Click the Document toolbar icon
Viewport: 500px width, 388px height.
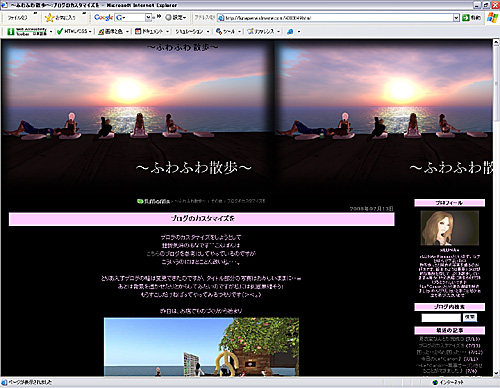point(138,31)
